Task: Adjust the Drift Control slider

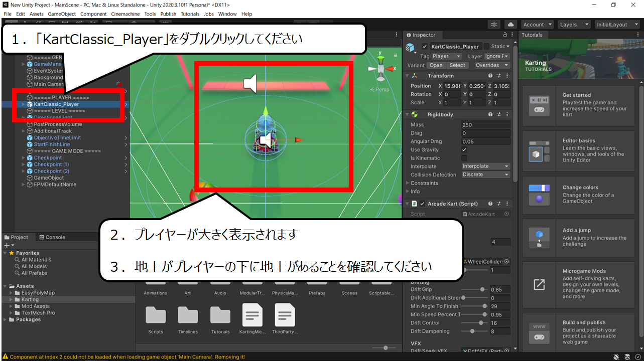Action: click(475, 323)
